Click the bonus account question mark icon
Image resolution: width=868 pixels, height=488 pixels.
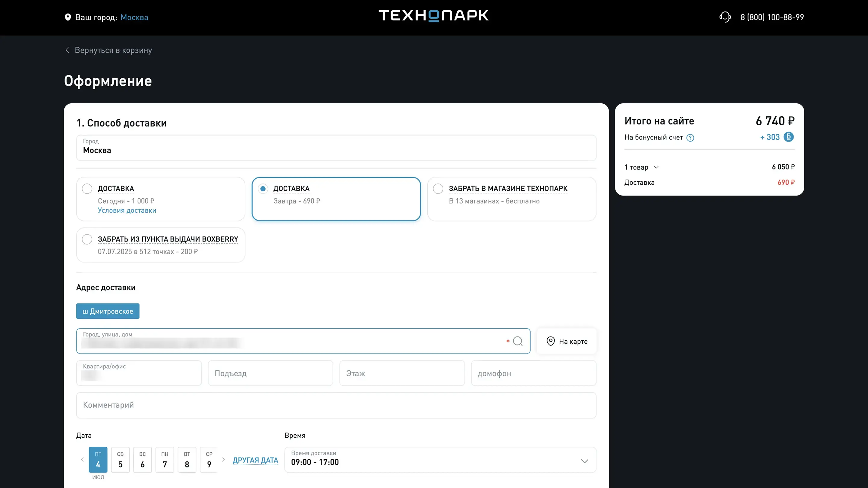pos(690,138)
